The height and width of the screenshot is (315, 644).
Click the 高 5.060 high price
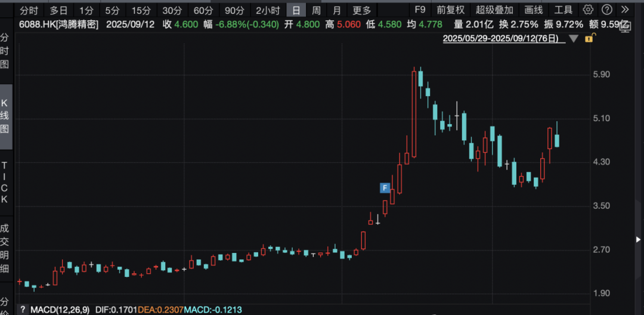pyautogui.click(x=342, y=24)
